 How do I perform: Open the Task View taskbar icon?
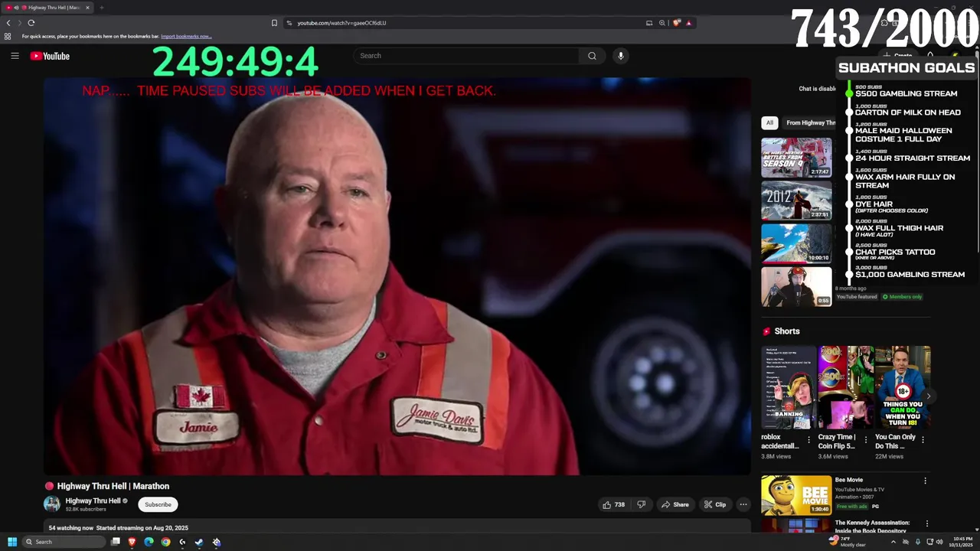tap(116, 542)
